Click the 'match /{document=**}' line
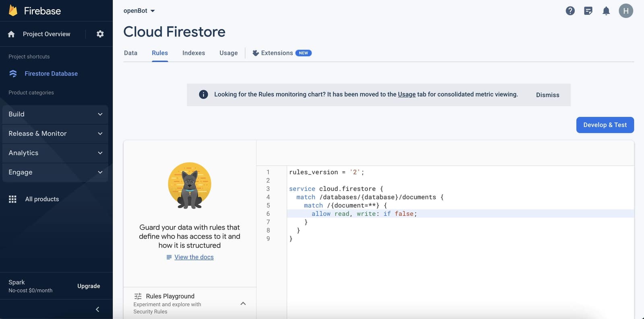Viewport: 644px width, 319px height. [x=345, y=205]
